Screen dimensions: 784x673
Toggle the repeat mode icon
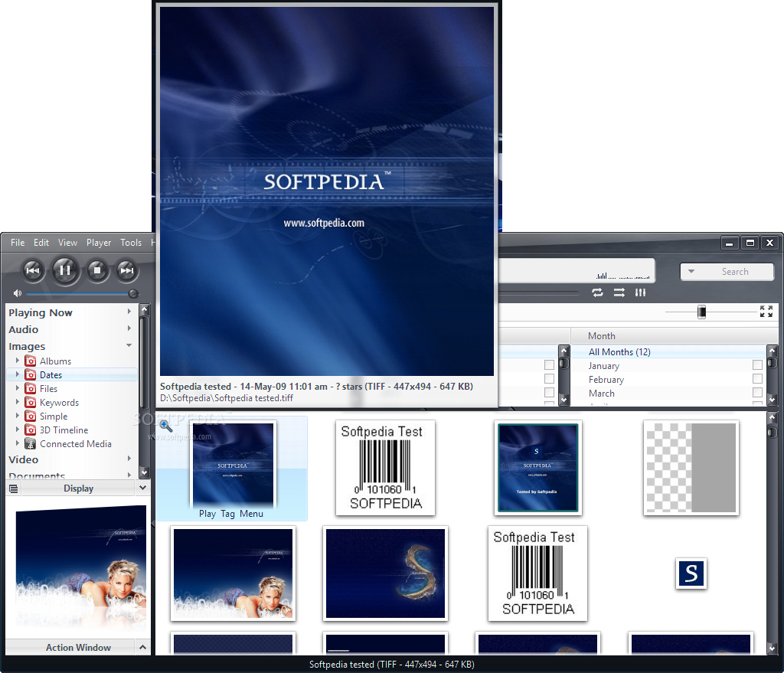[597, 292]
